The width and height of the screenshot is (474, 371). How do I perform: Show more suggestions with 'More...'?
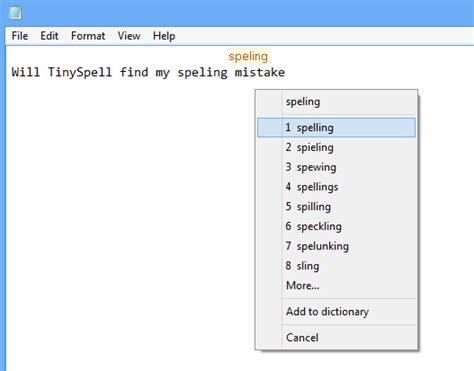click(x=336, y=285)
